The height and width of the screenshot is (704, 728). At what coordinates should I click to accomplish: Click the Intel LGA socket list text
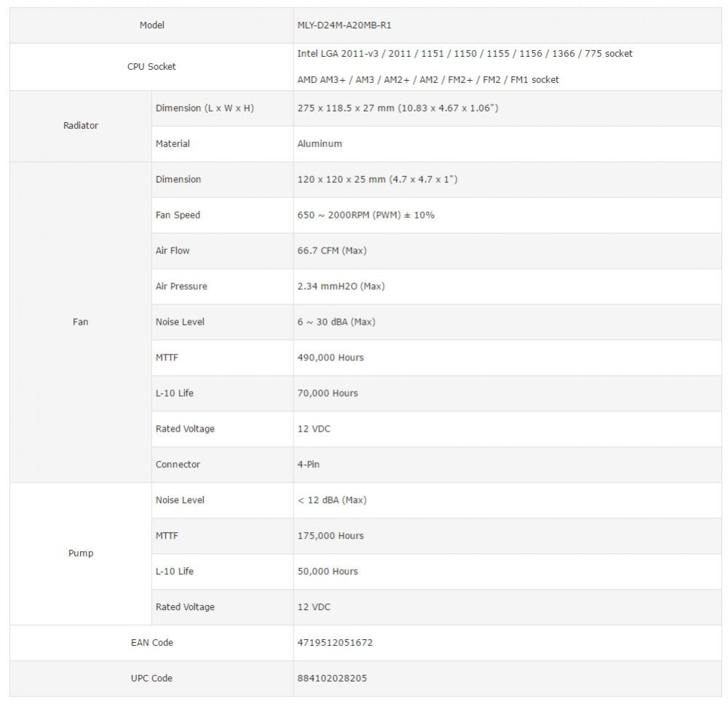click(x=464, y=53)
